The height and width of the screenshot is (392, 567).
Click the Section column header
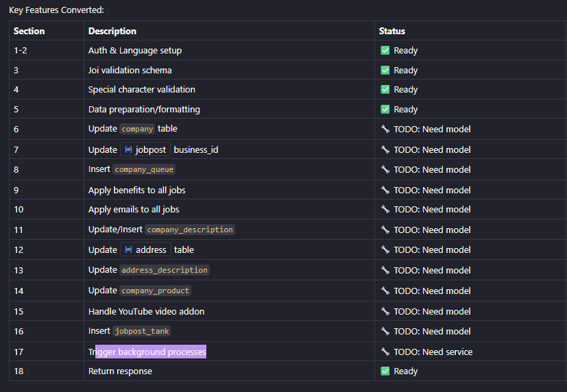[29, 31]
